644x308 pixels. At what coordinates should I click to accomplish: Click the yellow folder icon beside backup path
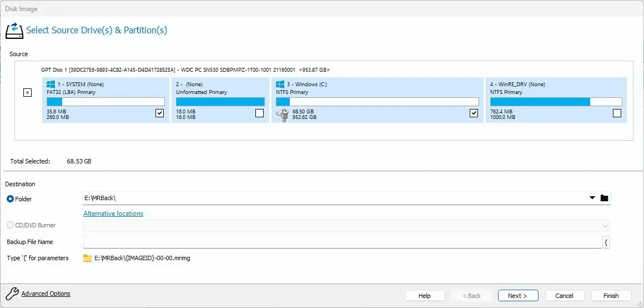[x=87, y=259]
